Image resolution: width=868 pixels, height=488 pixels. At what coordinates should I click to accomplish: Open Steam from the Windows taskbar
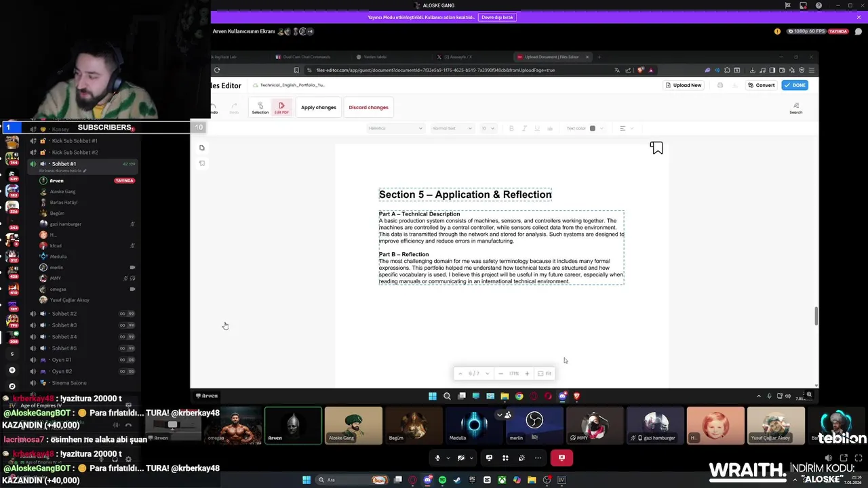click(457, 480)
